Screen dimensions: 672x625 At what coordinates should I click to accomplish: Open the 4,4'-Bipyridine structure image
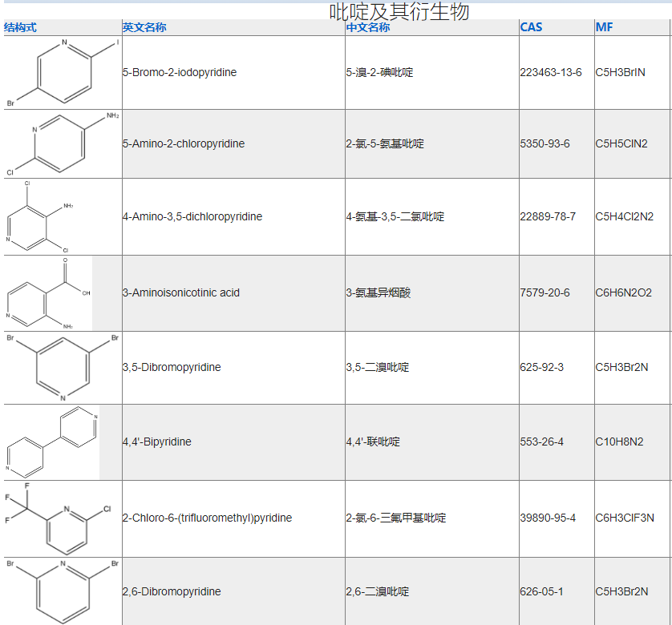click(51, 442)
